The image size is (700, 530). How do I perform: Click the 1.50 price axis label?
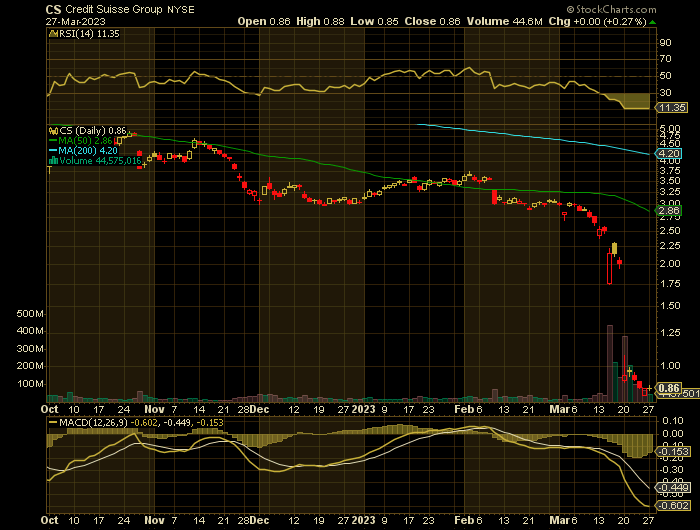click(670, 306)
